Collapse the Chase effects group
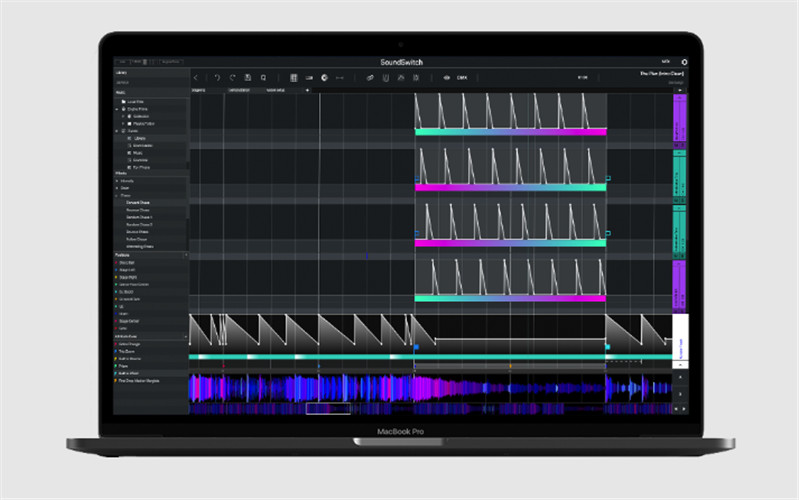 (x=117, y=196)
